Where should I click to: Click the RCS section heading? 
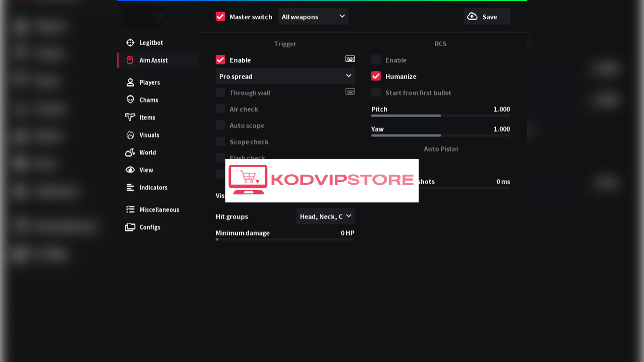pos(440,44)
